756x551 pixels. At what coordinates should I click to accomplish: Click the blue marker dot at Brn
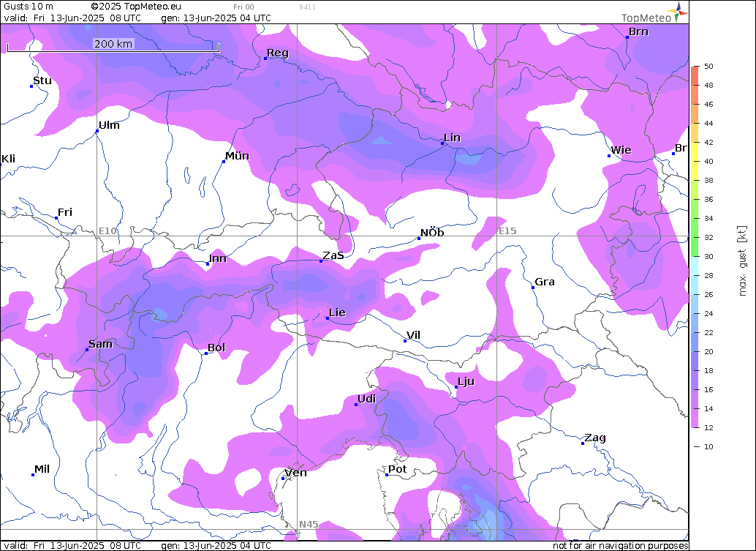[627, 37]
